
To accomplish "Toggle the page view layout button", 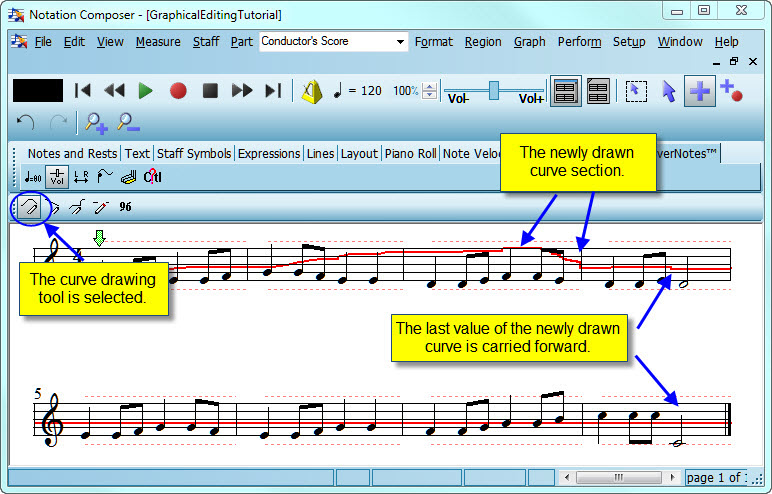I will (565, 91).
